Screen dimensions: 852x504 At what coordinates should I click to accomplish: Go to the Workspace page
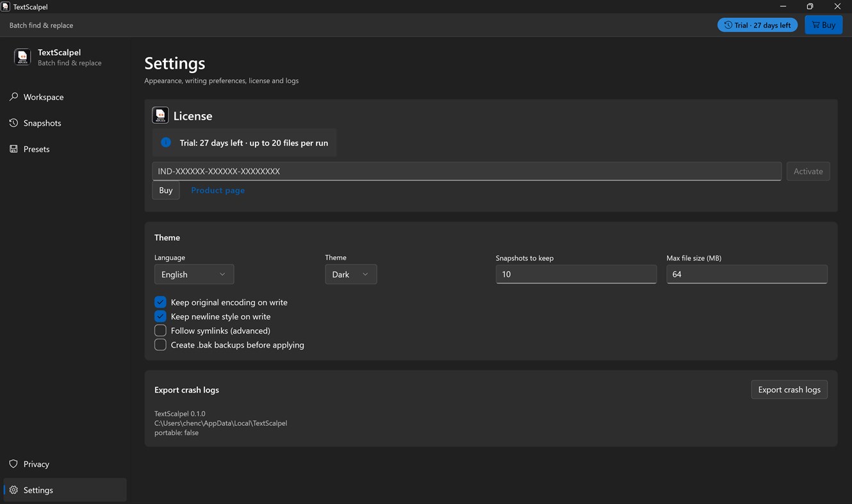[x=65, y=97]
